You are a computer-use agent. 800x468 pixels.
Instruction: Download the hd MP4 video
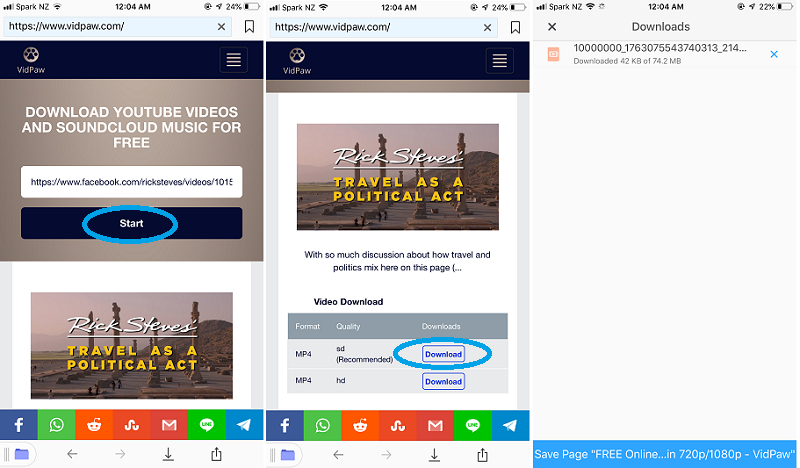(x=443, y=381)
